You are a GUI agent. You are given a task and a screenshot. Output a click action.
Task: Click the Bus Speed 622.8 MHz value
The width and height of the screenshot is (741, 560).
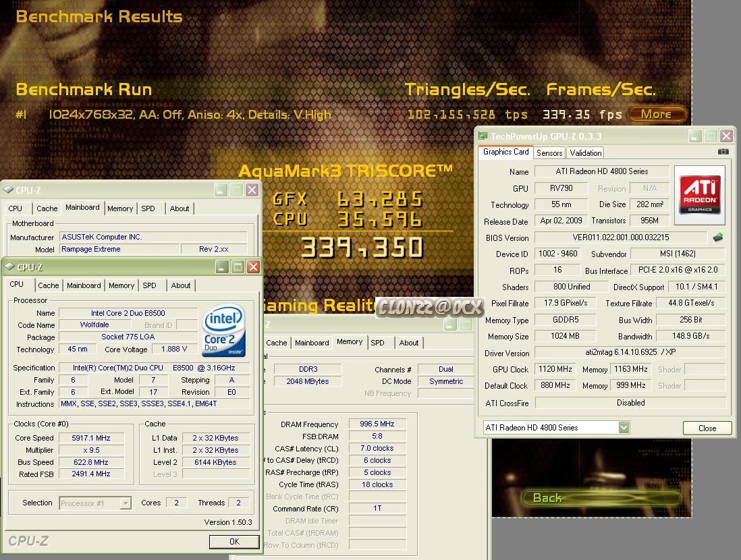pyautogui.click(x=90, y=462)
